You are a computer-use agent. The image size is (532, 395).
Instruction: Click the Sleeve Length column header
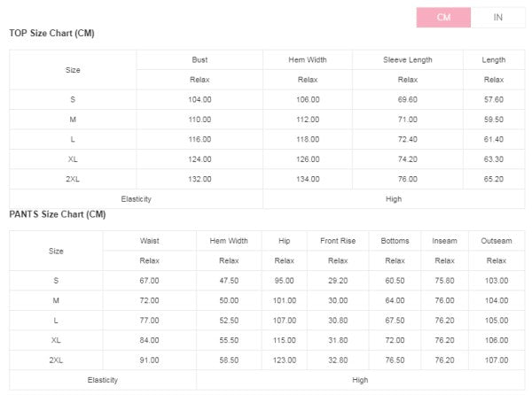407,59
